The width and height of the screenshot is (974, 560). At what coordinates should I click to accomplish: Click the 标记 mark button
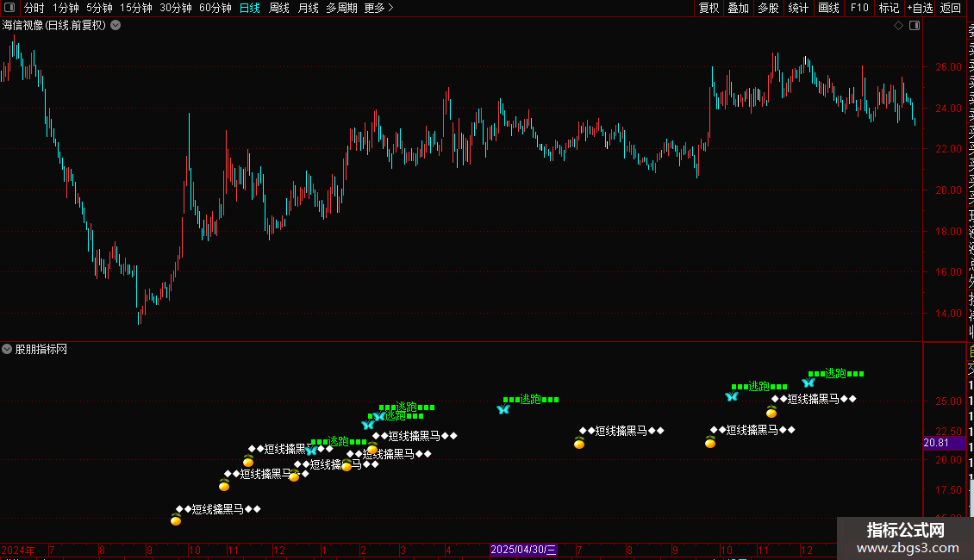[889, 8]
